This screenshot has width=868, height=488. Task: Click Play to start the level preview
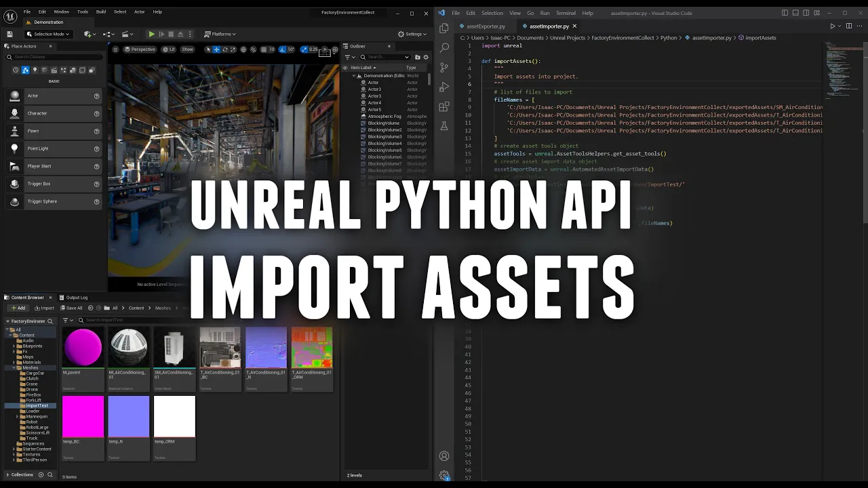(x=152, y=34)
